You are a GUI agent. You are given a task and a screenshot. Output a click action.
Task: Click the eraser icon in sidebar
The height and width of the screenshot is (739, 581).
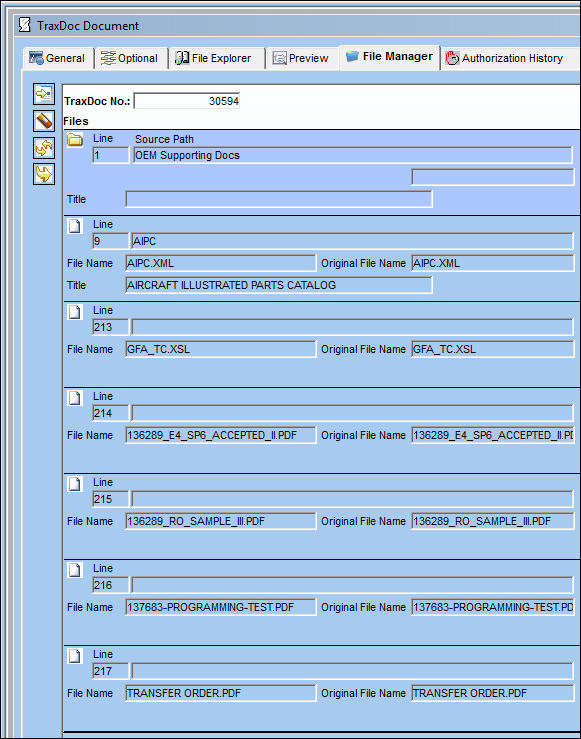(44, 121)
